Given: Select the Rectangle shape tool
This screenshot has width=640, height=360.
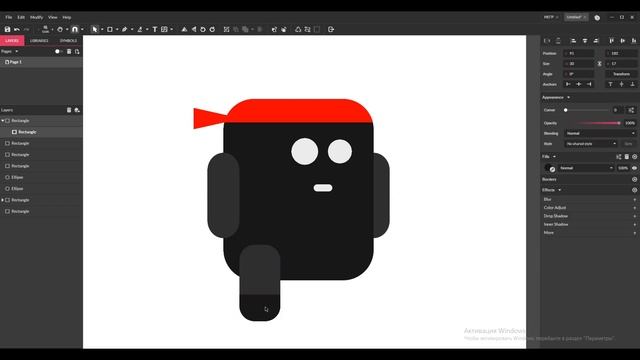Looking at the screenshot, I should click(x=110, y=29).
